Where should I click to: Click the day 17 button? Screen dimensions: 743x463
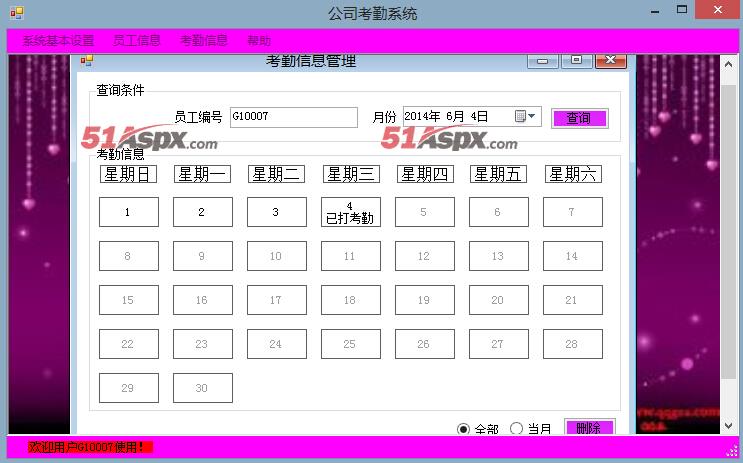(x=277, y=300)
